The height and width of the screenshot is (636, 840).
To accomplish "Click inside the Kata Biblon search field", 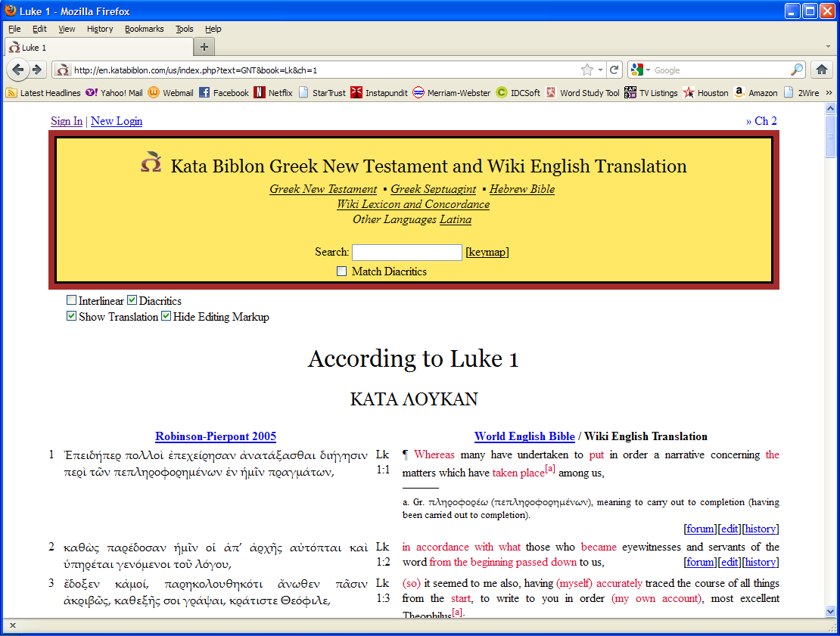I will 406,253.
